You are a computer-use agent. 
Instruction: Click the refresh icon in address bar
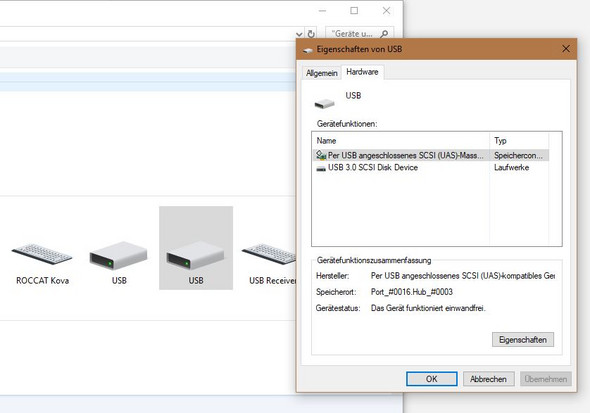[311, 34]
